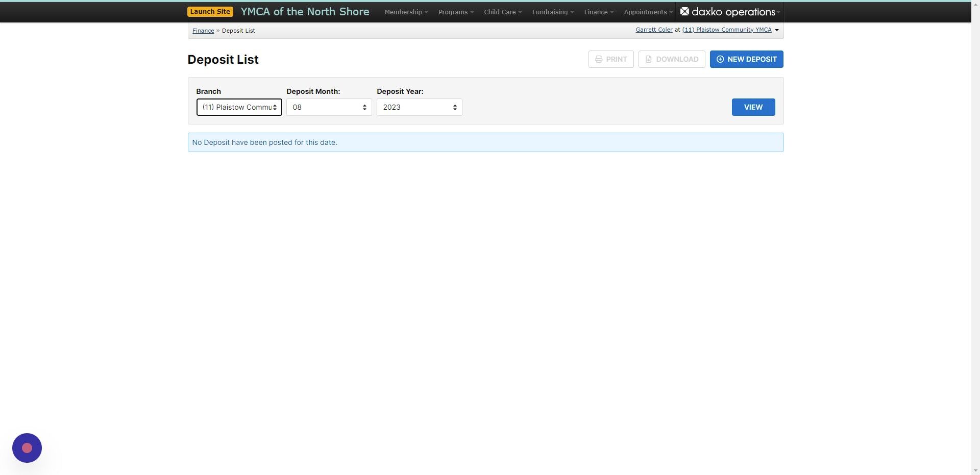Open the Child Care menu
This screenshot has width=980, height=475.
click(503, 12)
